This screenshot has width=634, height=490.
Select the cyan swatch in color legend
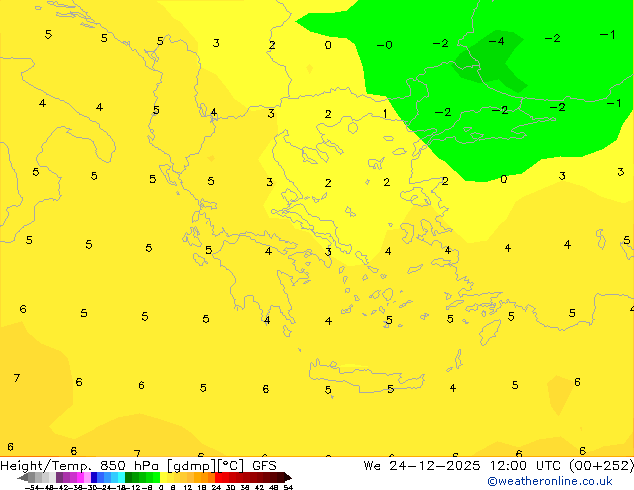click(121, 477)
